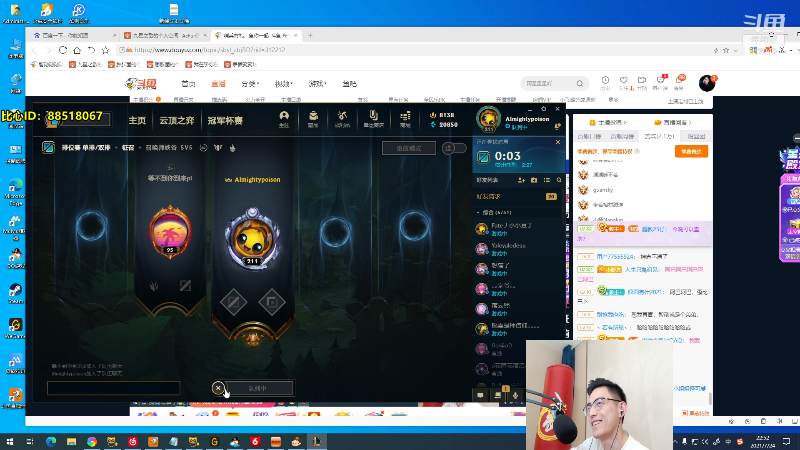Click the friend list search icon
Screen dimensions: 800x450
(559, 180)
